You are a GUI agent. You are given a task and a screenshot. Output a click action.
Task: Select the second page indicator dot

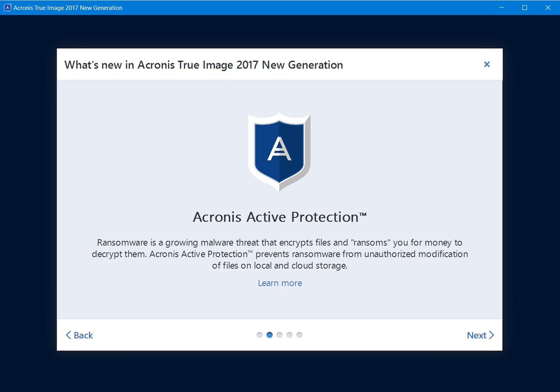coord(269,335)
